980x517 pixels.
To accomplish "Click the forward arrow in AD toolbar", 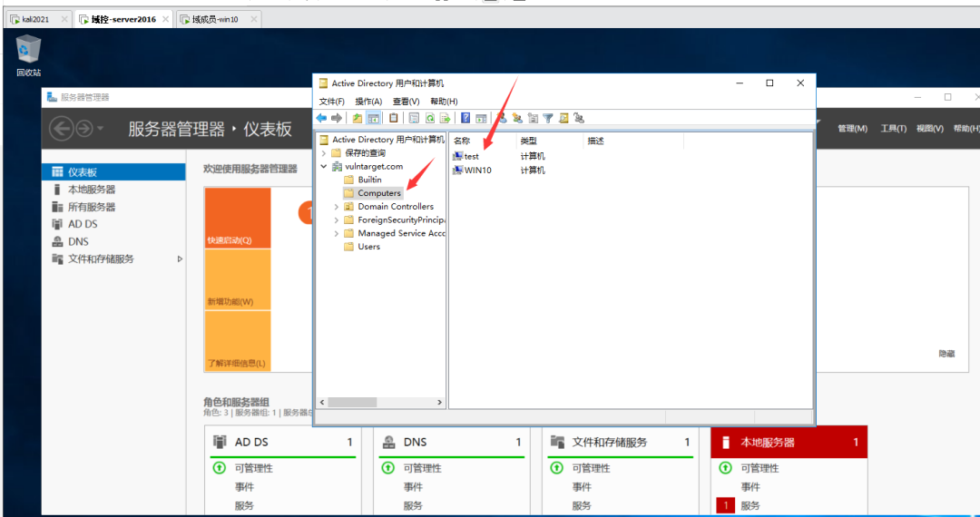I will click(x=337, y=118).
